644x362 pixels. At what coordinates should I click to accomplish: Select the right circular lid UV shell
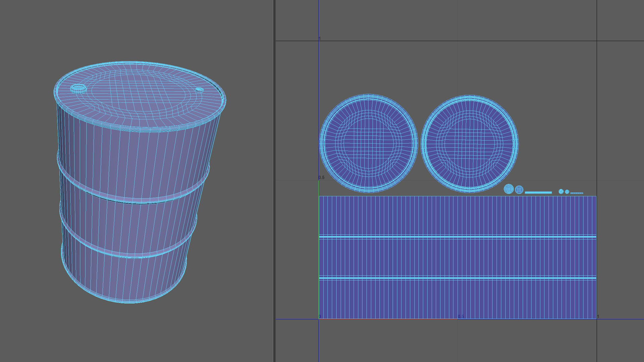tap(470, 144)
